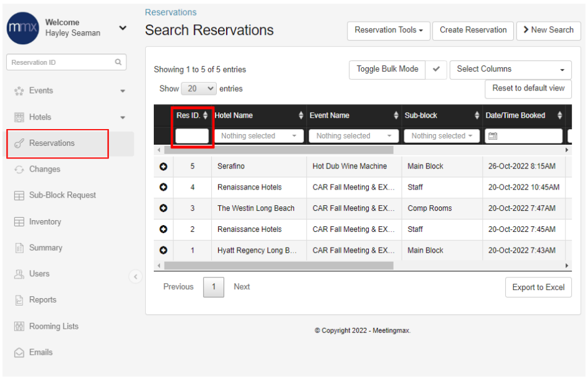This screenshot has height=381, width=588.
Task: Go to Summary in sidebar
Action: [x=45, y=248]
